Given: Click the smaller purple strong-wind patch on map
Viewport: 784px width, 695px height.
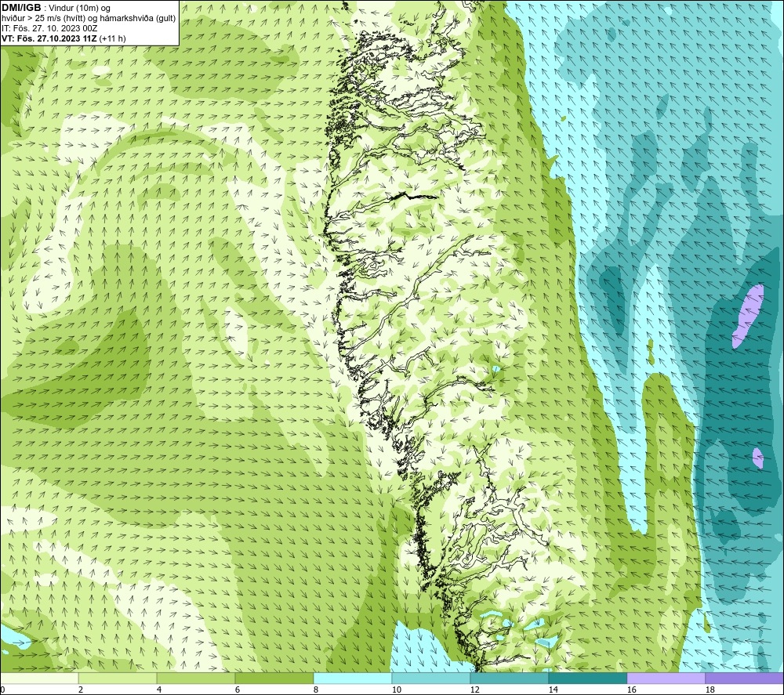Looking at the screenshot, I should (x=758, y=458).
